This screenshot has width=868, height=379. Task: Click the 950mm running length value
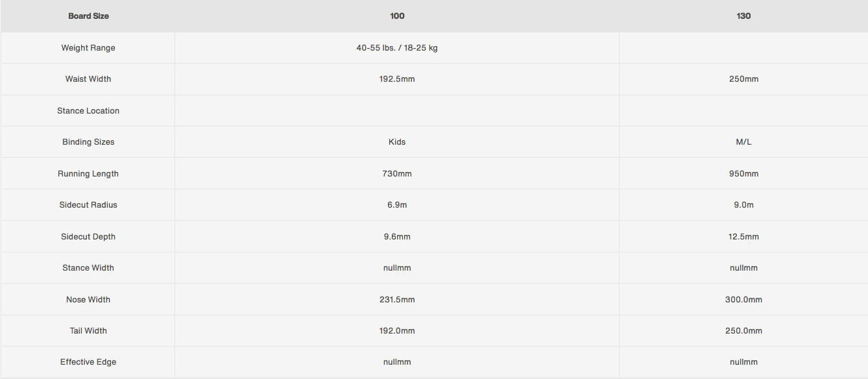point(743,174)
